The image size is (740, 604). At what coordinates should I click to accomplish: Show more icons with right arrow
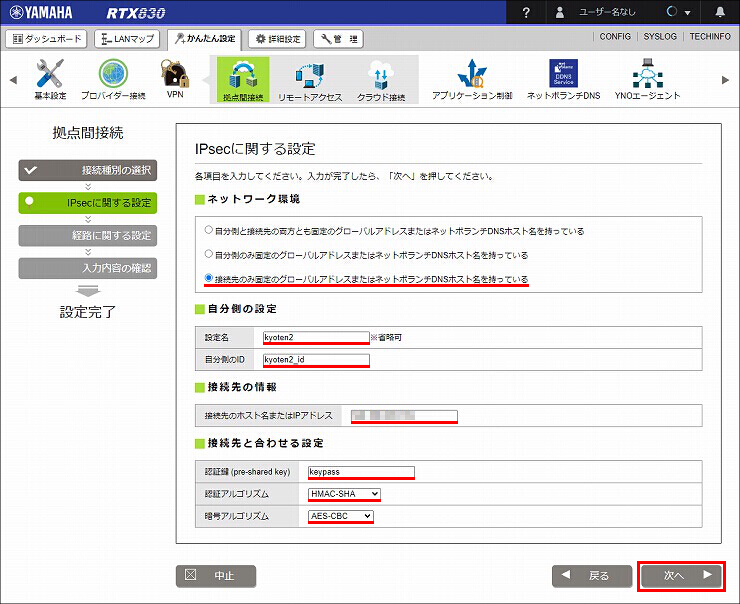pos(725,80)
